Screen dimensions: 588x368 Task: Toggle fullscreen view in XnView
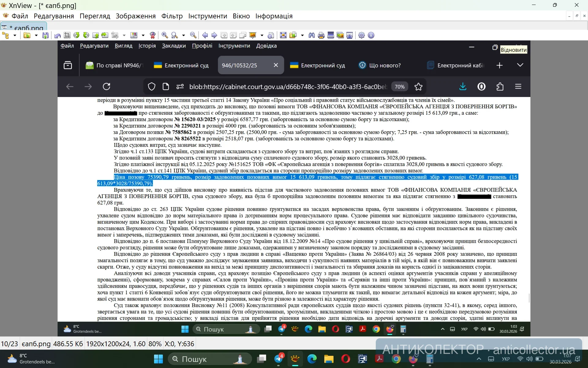(x=283, y=35)
